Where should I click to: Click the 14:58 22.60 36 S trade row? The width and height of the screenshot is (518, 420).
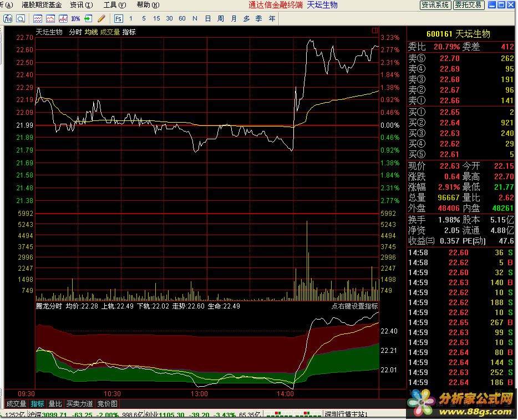(x=461, y=253)
